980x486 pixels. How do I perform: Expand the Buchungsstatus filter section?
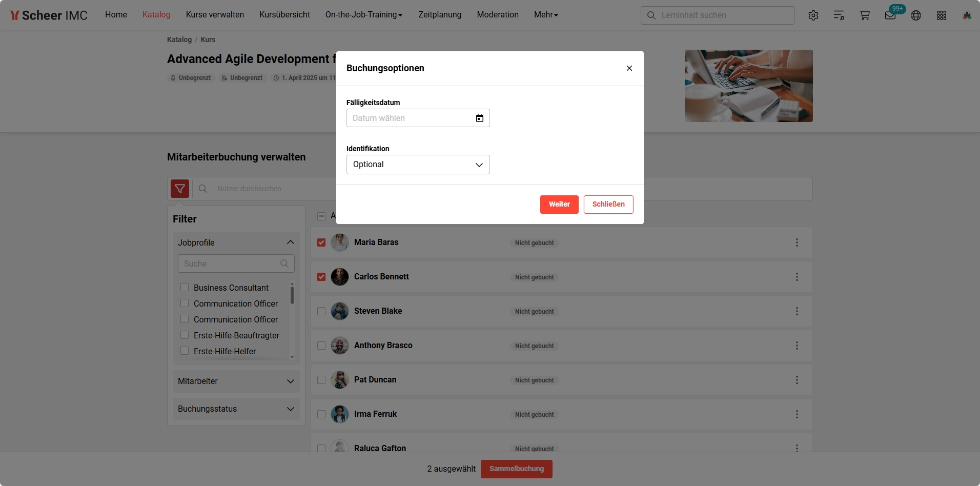pos(236,409)
